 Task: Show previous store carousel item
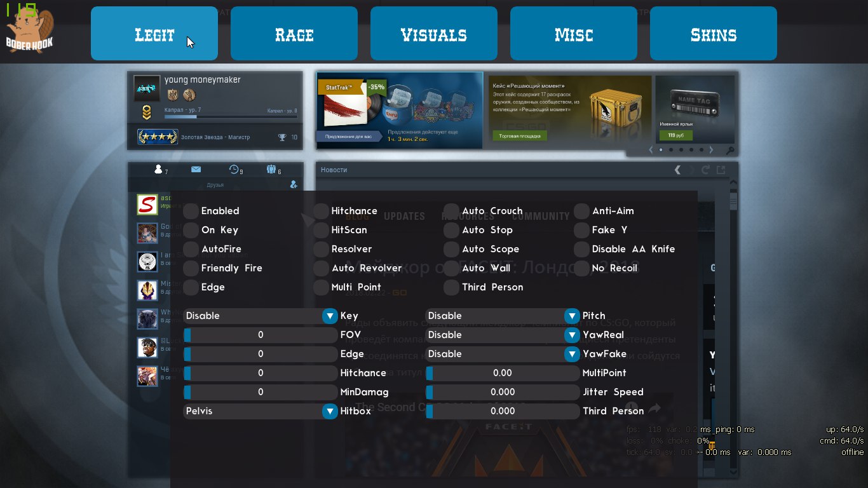coord(651,150)
